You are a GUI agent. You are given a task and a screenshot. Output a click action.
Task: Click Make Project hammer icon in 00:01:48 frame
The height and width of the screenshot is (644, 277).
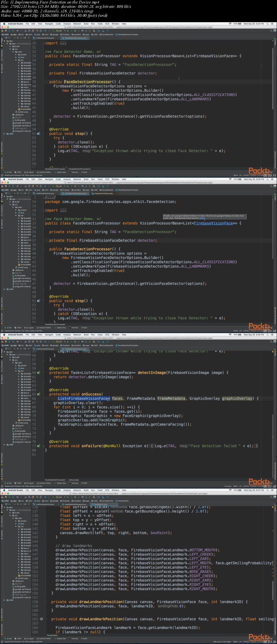(x=53, y=186)
